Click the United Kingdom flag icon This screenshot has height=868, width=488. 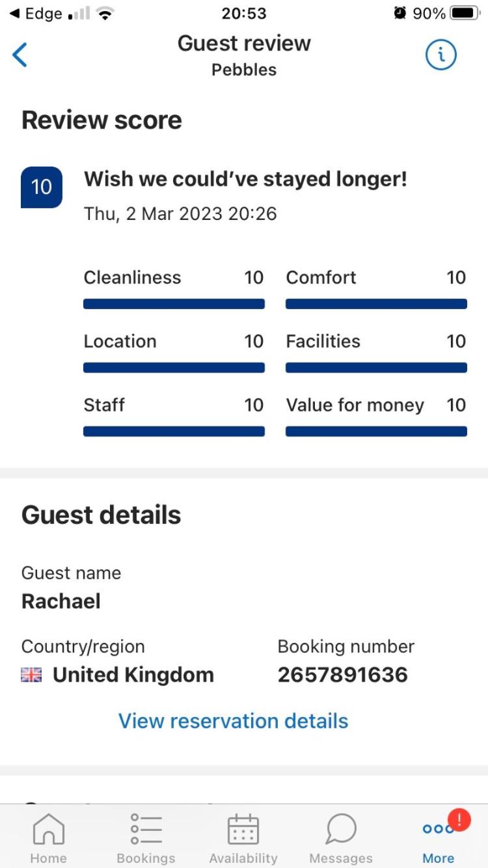(x=31, y=675)
